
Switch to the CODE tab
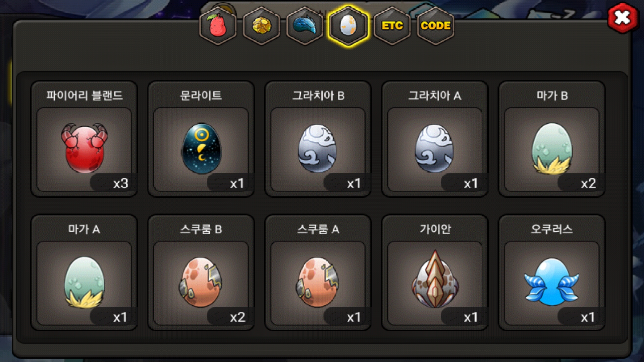tap(435, 26)
